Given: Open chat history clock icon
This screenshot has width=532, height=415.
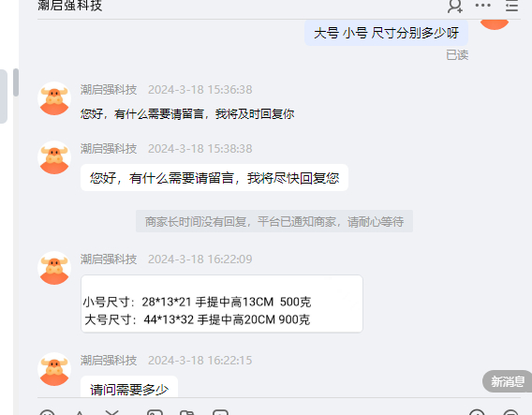Looking at the screenshot, I should (477, 412).
